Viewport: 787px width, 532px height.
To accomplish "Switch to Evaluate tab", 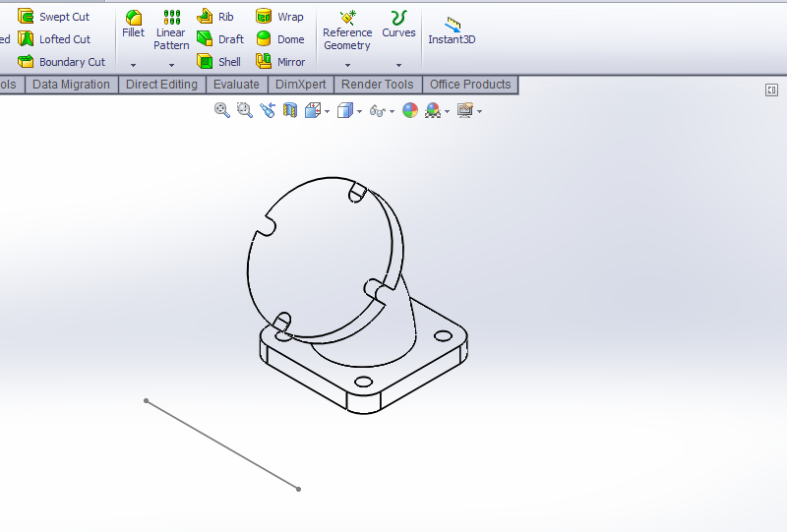I will point(236,85).
